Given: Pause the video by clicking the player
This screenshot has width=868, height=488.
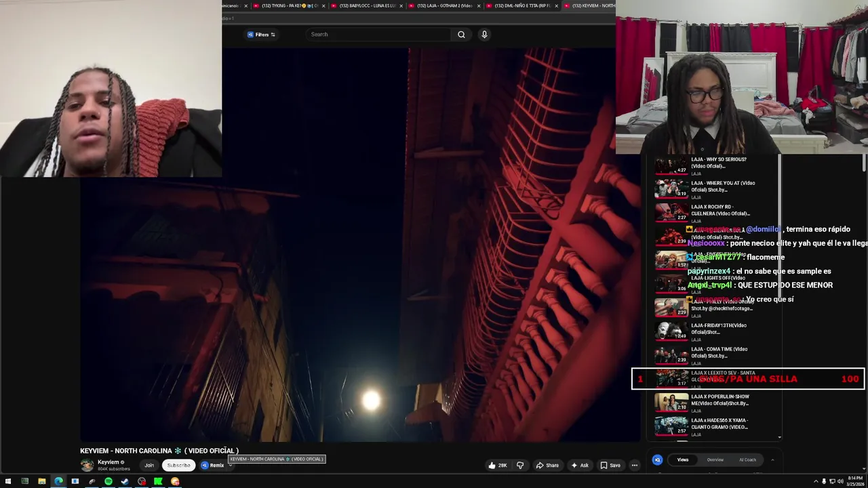Looking at the screenshot, I should [360, 244].
